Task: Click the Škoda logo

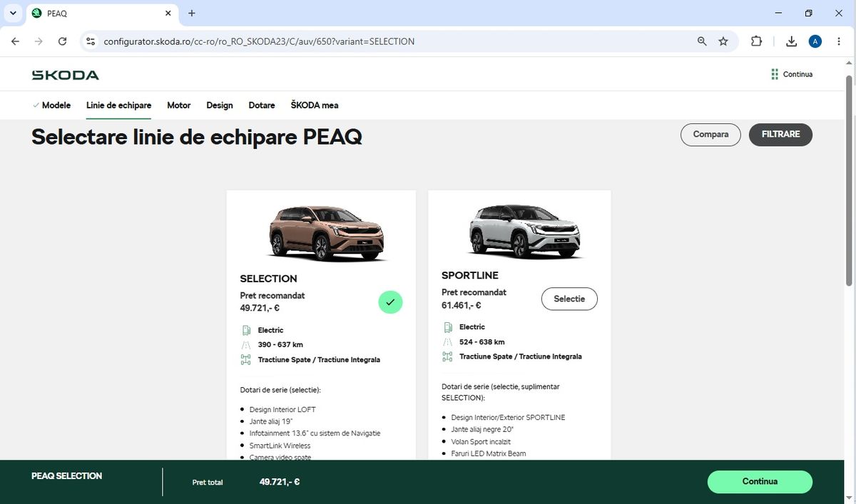Action: pos(65,75)
